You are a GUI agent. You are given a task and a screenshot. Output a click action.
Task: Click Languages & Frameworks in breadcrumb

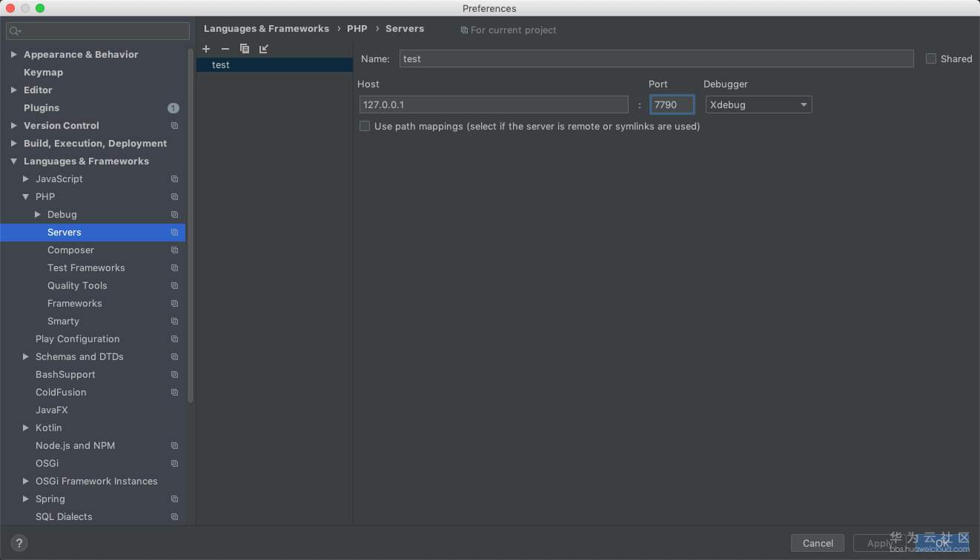(266, 29)
